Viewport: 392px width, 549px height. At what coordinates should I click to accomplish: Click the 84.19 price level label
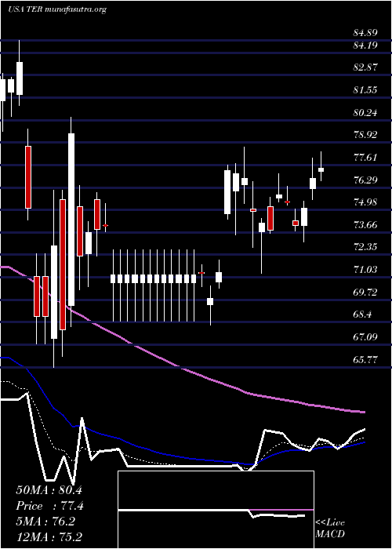[x=365, y=45]
